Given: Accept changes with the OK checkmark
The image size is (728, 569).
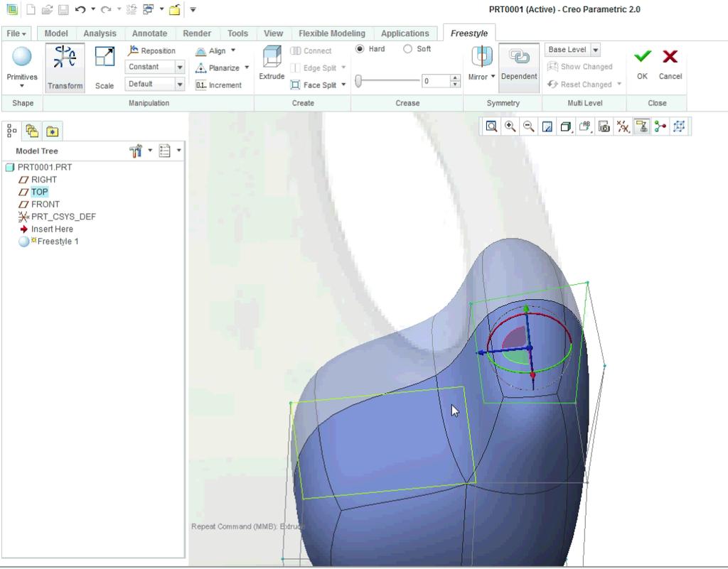Looking at the screenshot, I should pyautogui.click(x=642, y=64).
